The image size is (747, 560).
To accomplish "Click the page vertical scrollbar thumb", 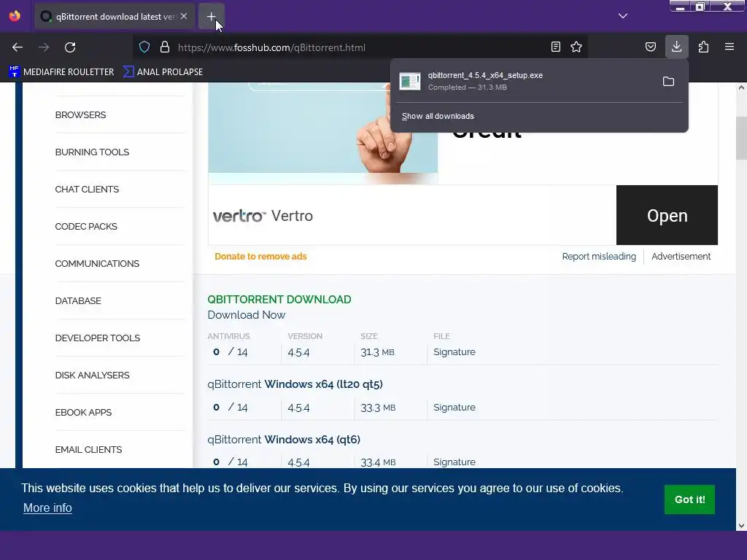I will [x=741, y=138].
